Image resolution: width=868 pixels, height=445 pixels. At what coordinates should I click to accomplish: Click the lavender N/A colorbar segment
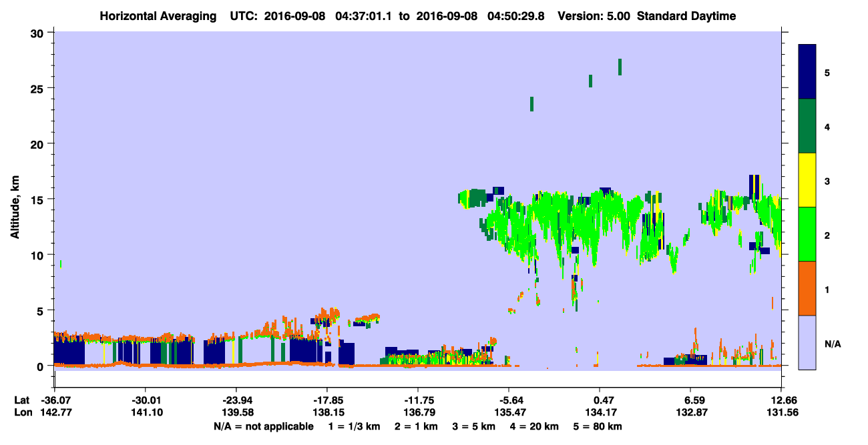point(807,342)
